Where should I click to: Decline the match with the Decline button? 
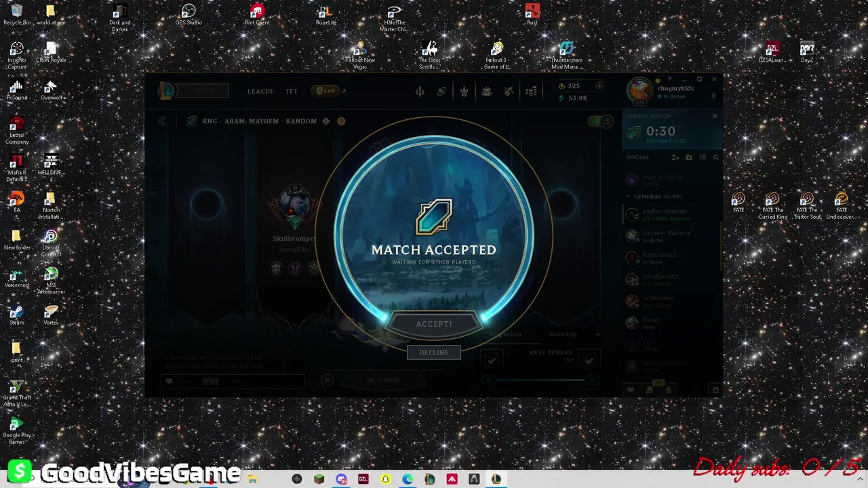pyautogui.click(x=433, y=352)
